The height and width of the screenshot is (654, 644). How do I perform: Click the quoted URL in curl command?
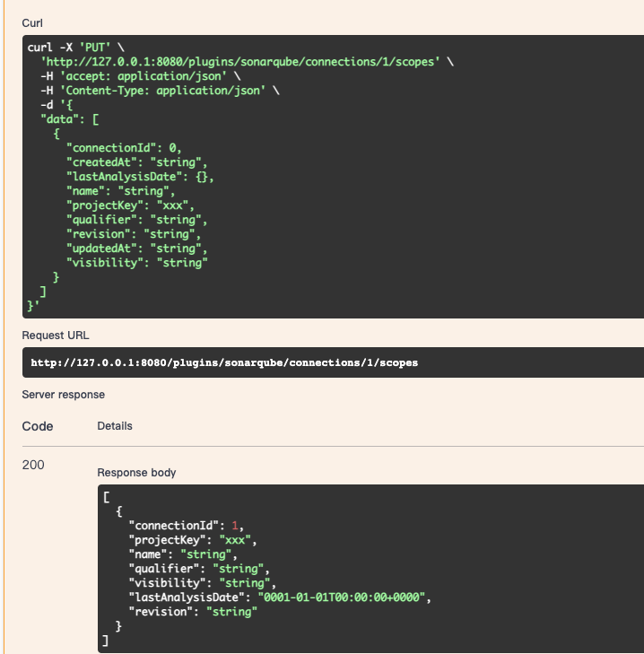(240, 62)
